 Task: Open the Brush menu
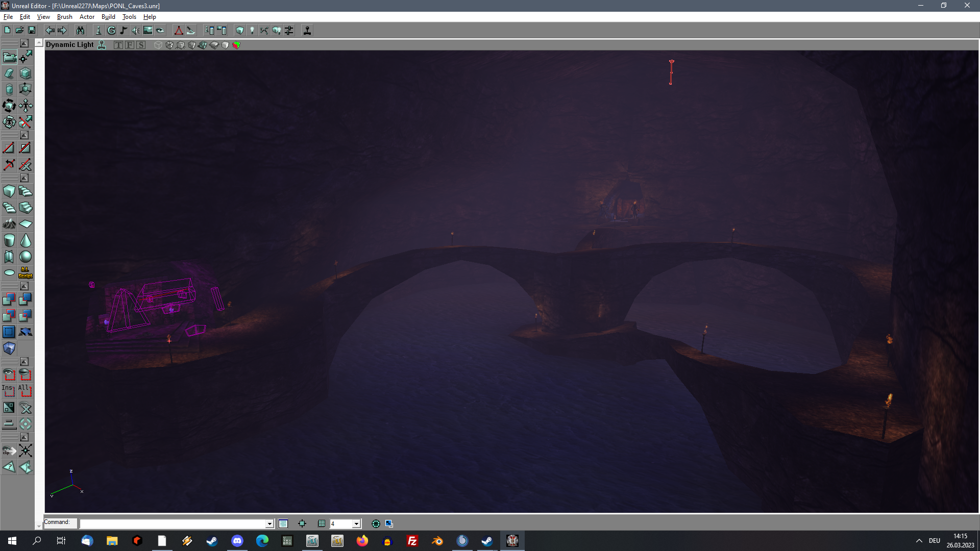coord(64,17)
